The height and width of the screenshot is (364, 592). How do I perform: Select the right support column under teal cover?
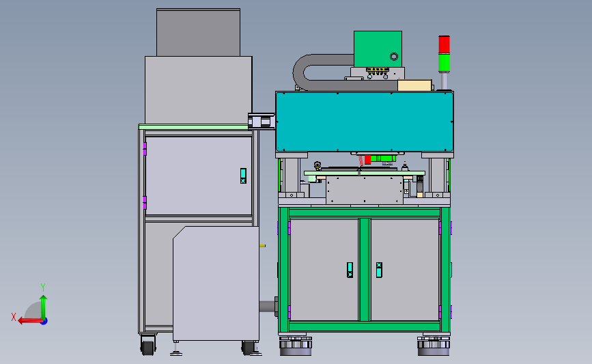[437, 175]
